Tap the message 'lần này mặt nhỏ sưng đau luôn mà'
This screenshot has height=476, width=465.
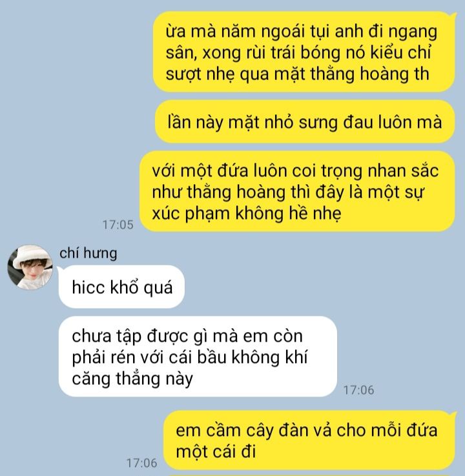(305, 121)
